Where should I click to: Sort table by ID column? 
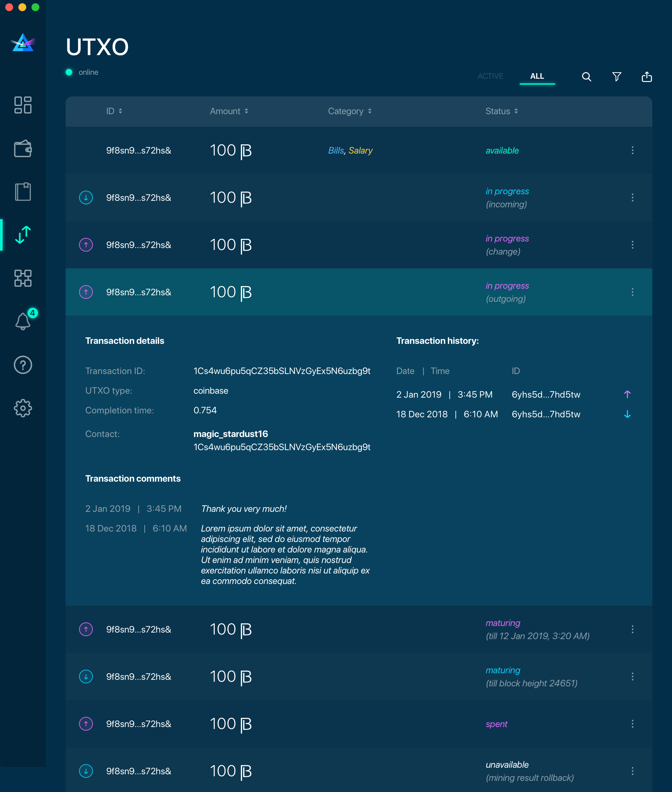click(114, 111)
